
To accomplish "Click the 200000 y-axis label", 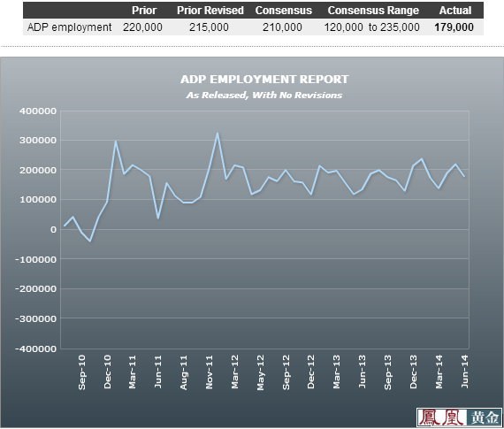I will [x=38, y=170].
